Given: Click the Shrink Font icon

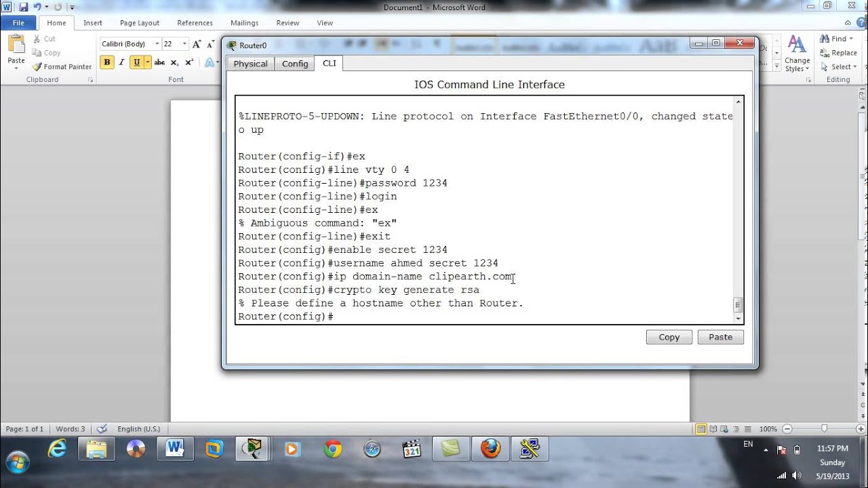Looking at the screenshot, I should [210, 44].
